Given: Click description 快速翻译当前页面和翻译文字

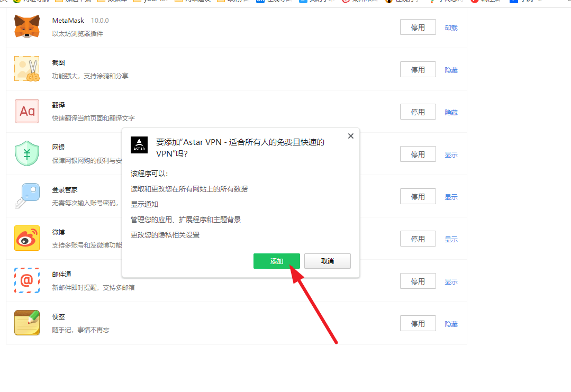Looking at the screenshot, I should (93, 118).
